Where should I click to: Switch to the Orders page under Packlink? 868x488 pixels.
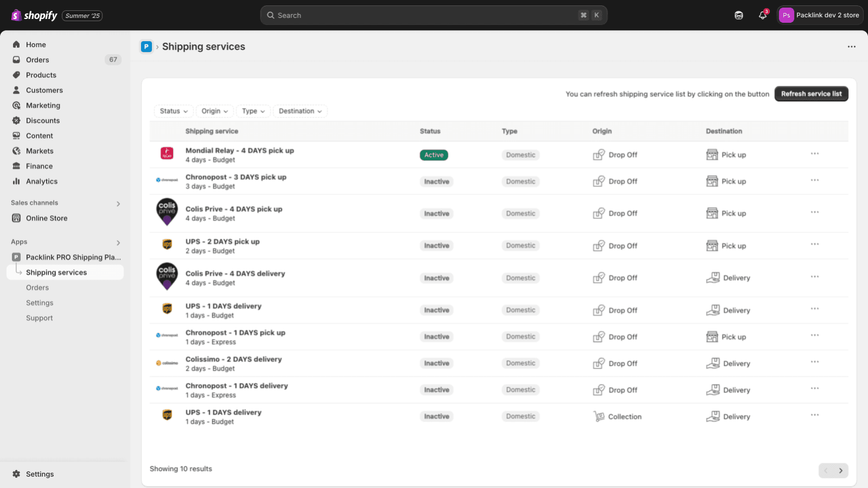[x=37, y=287]
